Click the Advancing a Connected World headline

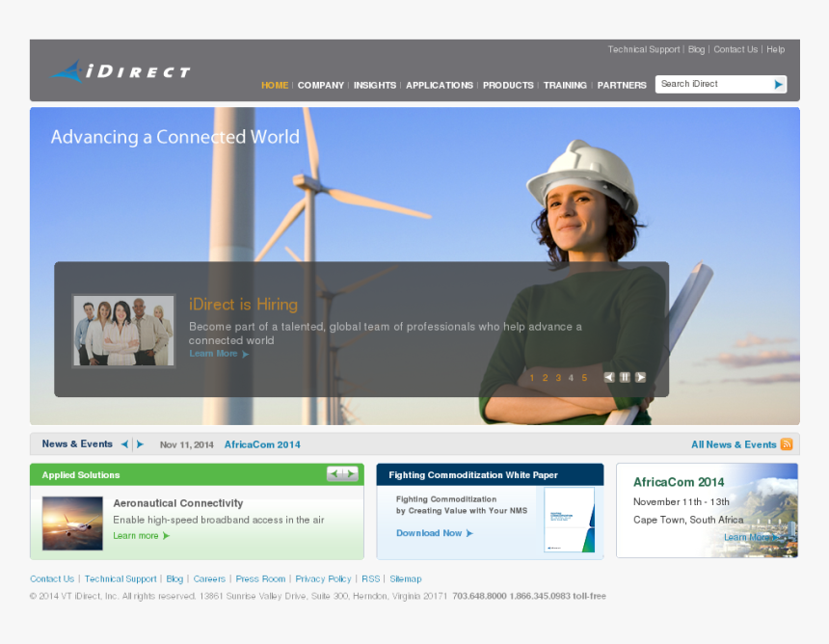pyautogui.click(x=175, y=137)
